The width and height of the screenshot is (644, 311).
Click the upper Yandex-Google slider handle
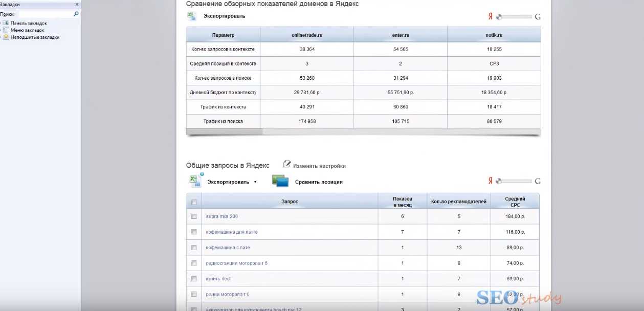coord(499,17)
